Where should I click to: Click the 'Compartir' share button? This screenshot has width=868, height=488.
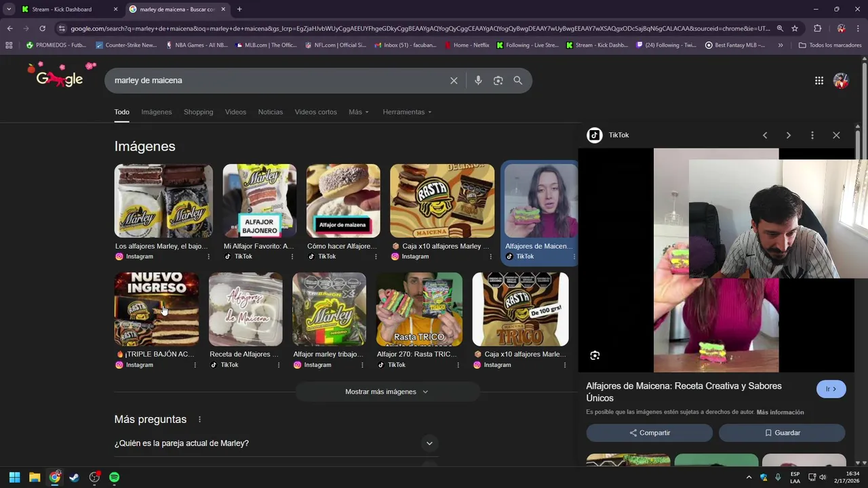click(649, 433)
